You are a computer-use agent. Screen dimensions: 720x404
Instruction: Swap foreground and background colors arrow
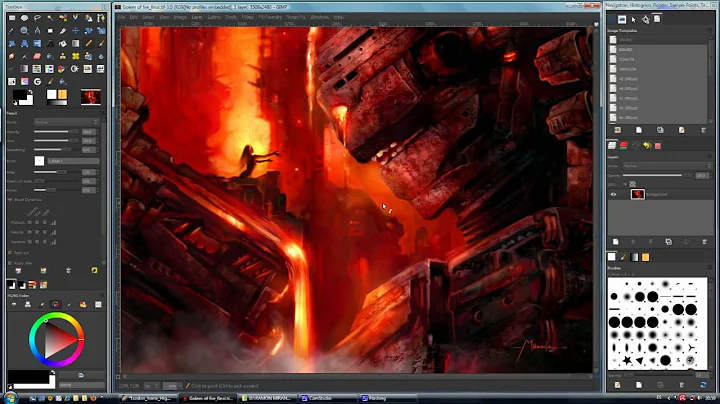click(30, 91)
